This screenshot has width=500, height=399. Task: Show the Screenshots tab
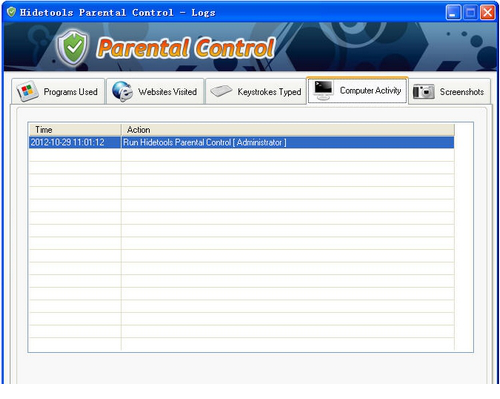point(449,91)
